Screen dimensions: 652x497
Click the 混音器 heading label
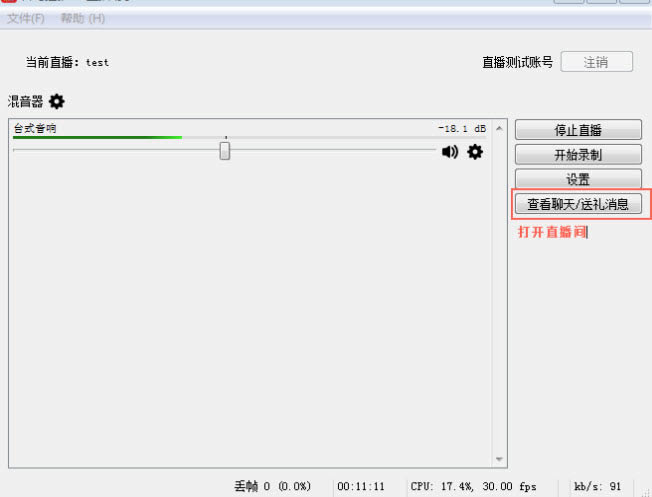point(25,101)
